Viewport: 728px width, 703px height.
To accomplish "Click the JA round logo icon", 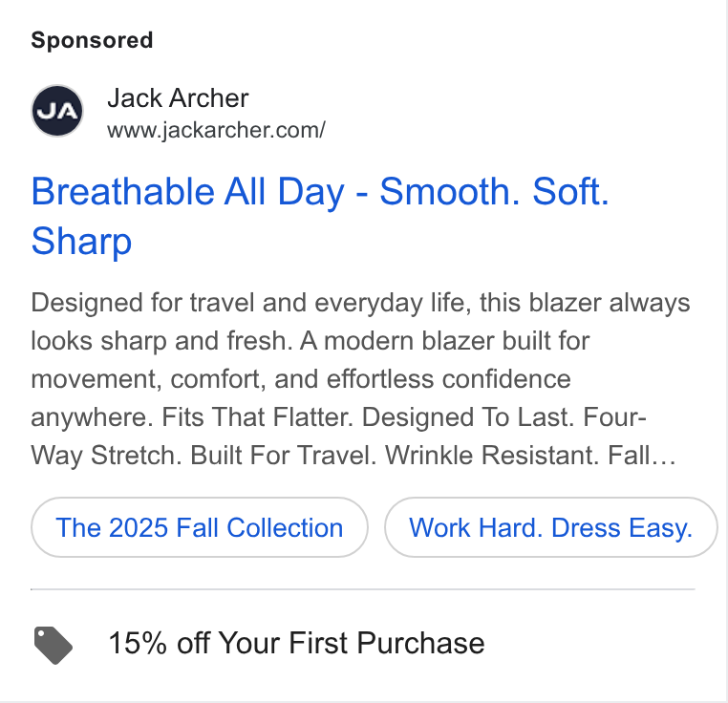I will (x=57, y=111).
